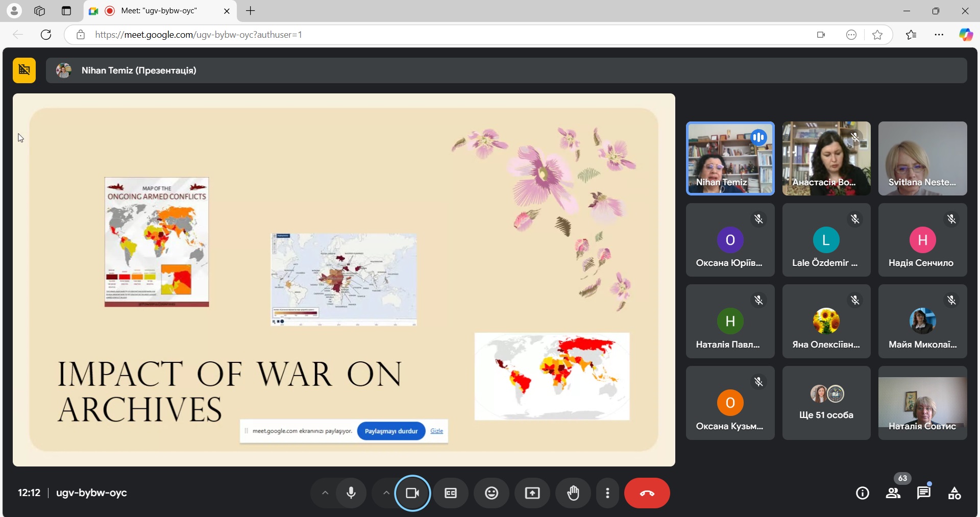This screenshot has height=517, width=980.
Task: Expand video settings arrow beside camera
Action: point(386,493)
